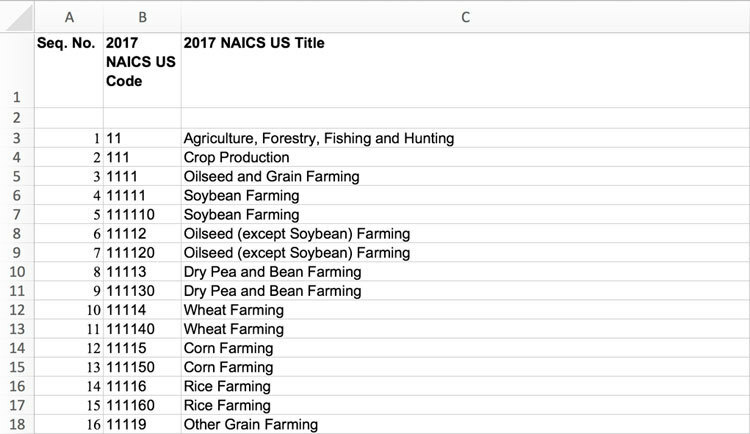
Task: Select row 18 header
Action: coord(16,425)
